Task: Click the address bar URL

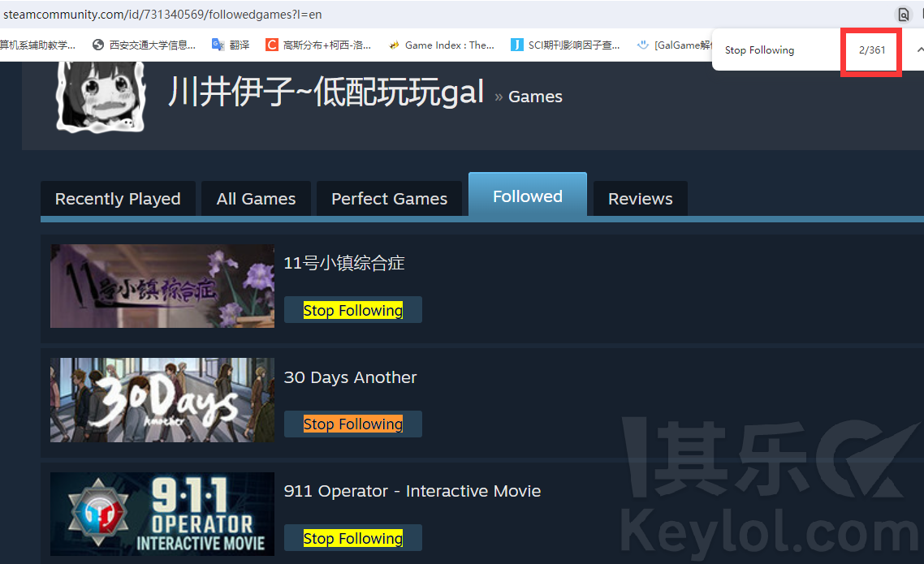Action: tap(162, 14)
